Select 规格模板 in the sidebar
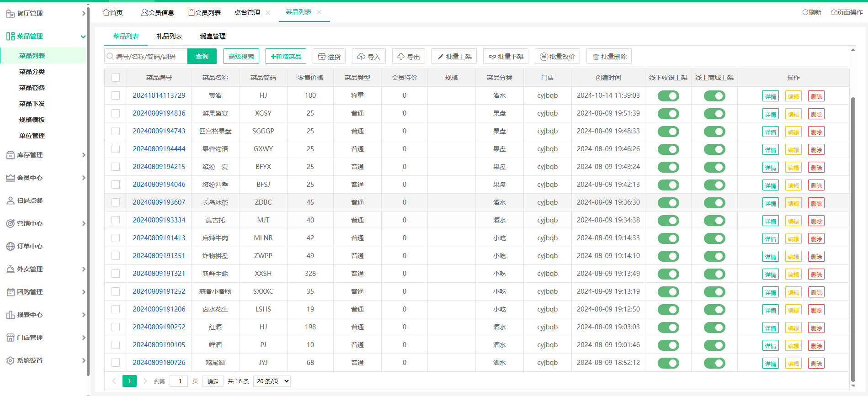The height and width of the screenshot is (396, 868). tap(32, 120)
